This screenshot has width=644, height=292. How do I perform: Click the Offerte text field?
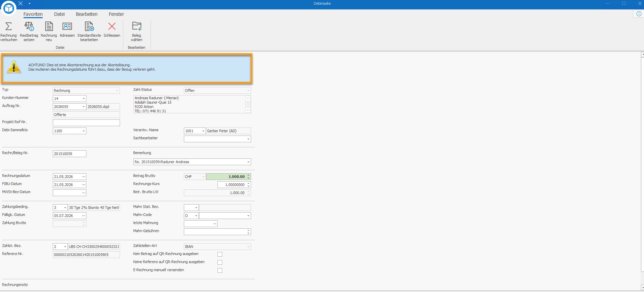86,115
